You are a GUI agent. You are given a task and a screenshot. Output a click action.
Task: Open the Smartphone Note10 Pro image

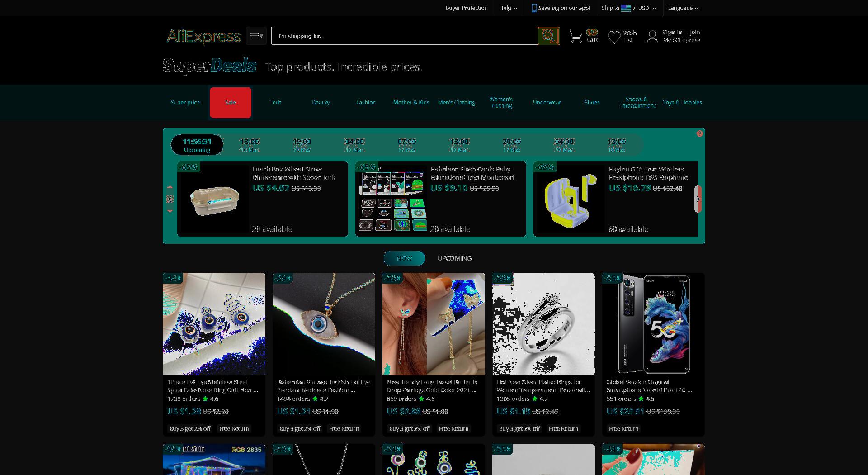click(x=653, y=324)
